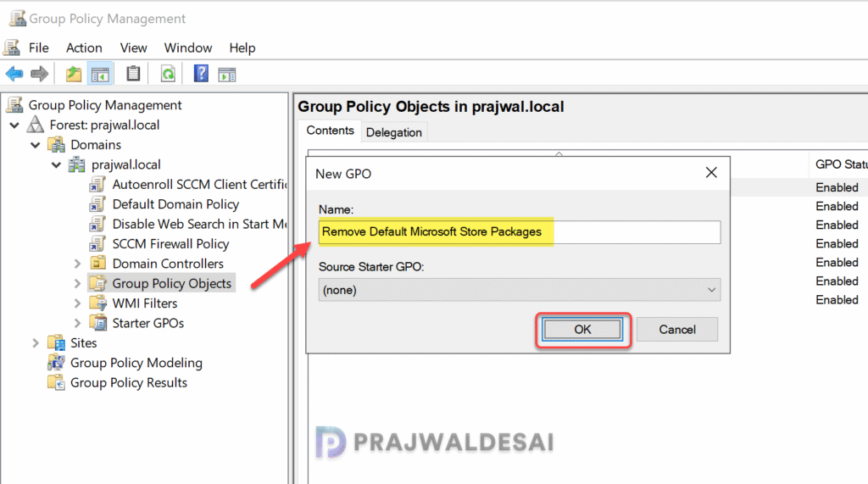The image size is (868, 484).
Task: Click the Domains folder icon
Action: [x=57, y=145]
